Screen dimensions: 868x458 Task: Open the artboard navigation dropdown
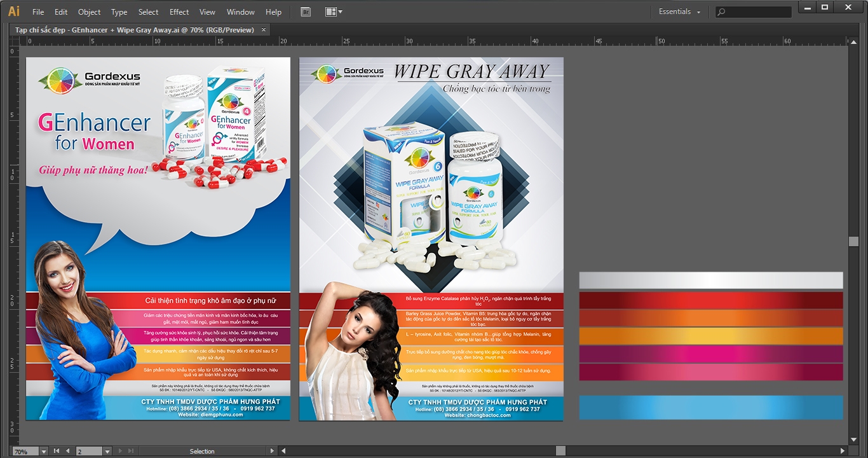[x=107, y=452]
